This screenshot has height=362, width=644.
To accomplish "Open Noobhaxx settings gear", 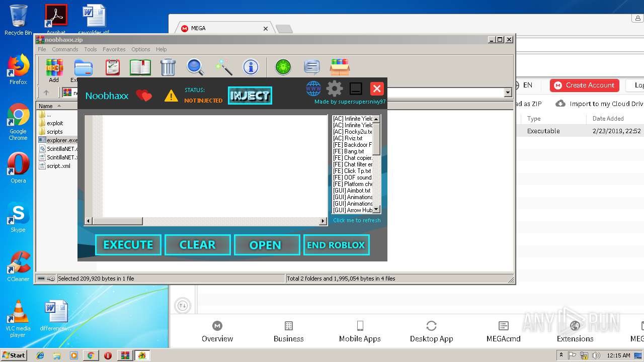I will pyautogui.click(x=335, y=88).
